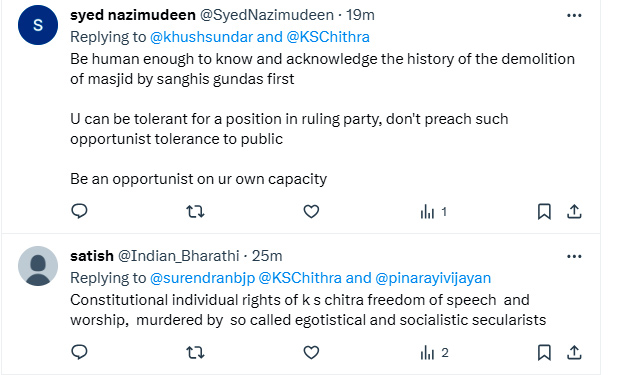Viewport: 617px width, 375px height.
Task: Open @surendranbjp mention link
Action: pyautogui.click(x=202, y=278)
